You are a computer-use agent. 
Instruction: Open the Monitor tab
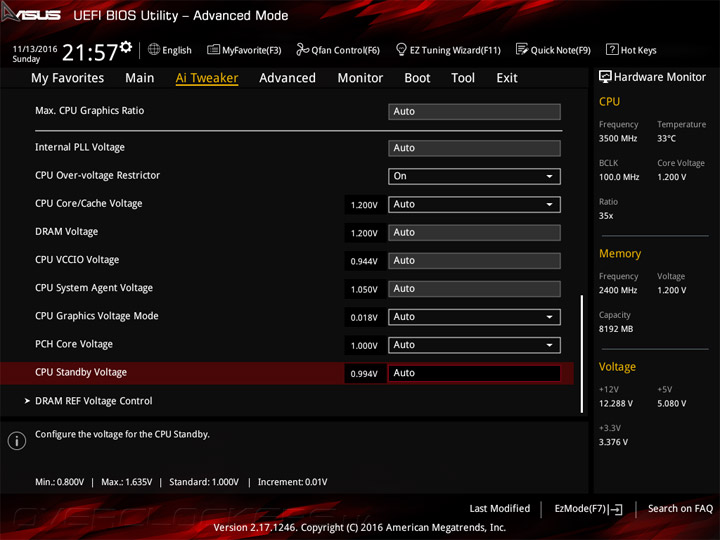point(360,78)
